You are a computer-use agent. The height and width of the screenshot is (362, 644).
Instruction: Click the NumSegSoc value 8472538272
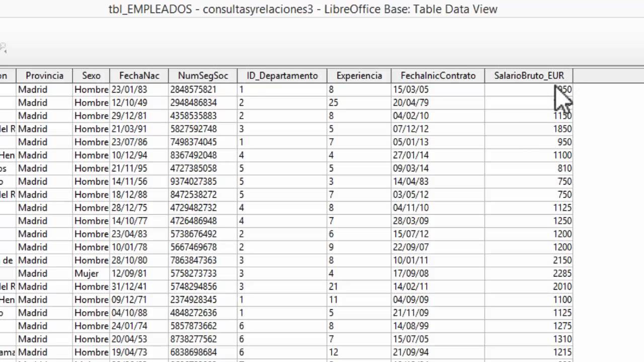203,194
